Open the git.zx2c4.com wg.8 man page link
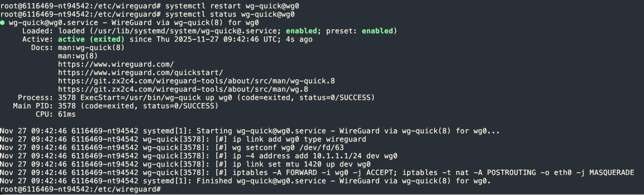Image resolution: width=644 pixels, height=195 pixels. tap(183, 89)
